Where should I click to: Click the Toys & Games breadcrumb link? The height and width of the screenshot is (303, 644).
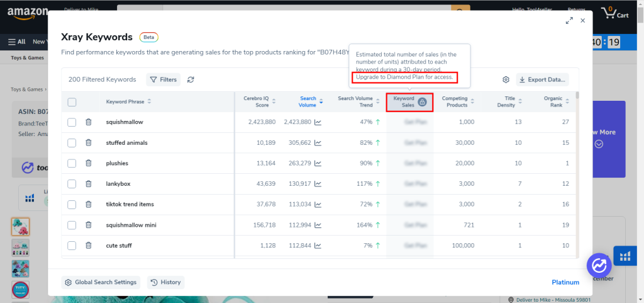[x=26, y=89]
